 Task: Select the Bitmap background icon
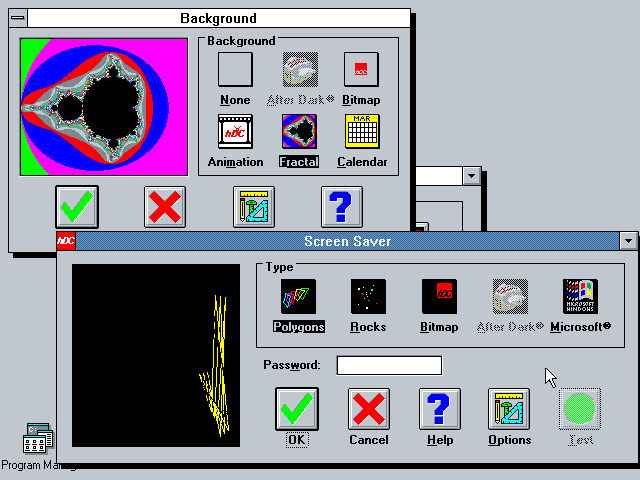point(361,69)
